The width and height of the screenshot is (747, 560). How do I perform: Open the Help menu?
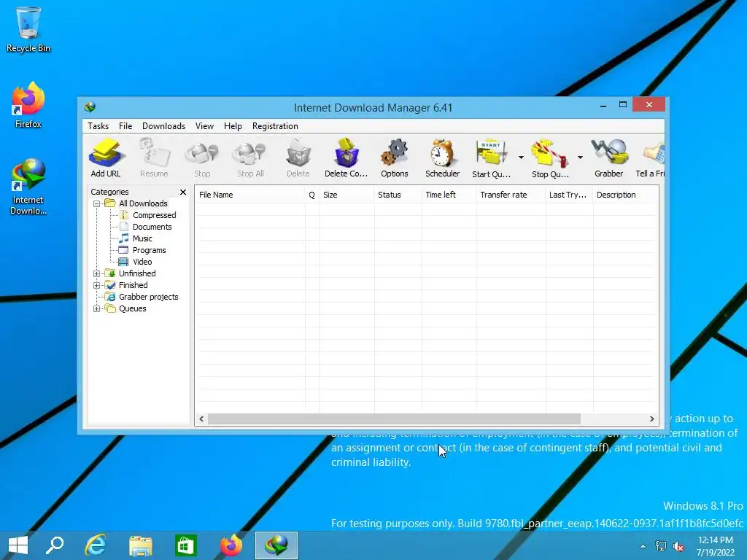[x=233, y=126]
